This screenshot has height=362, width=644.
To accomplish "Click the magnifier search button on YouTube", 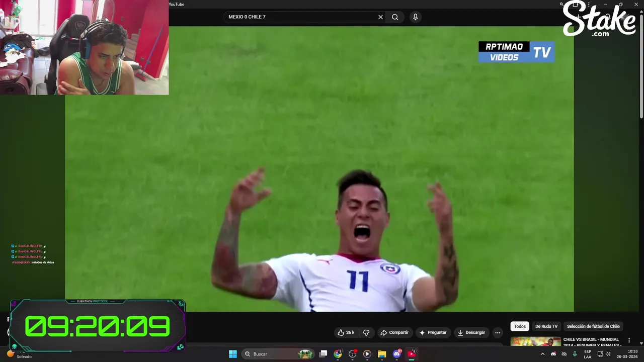I will pyautogui.click(x=395, y=17).
